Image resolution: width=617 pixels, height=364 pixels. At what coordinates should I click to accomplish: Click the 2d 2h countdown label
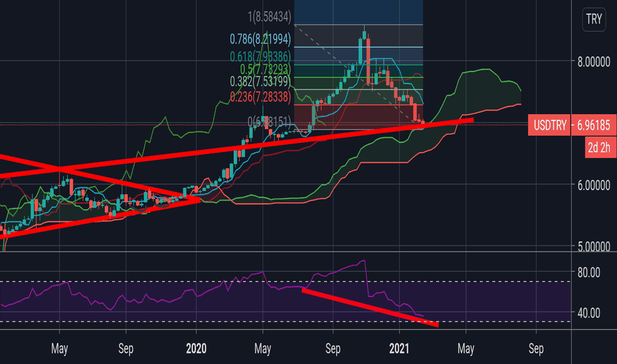[599, 148]
